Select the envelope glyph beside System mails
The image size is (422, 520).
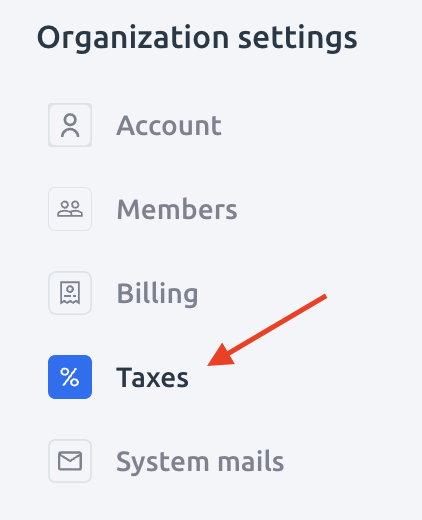point(70,461)
